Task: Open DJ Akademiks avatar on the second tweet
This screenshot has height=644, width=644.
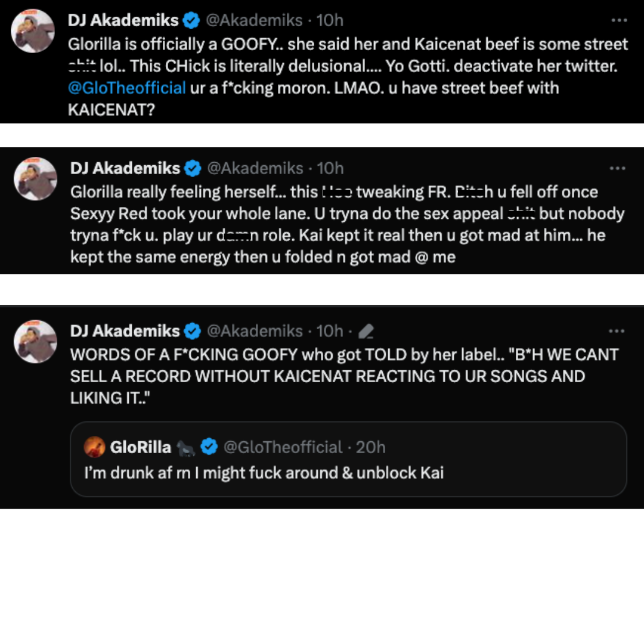Action: click(x=35, y=179)
